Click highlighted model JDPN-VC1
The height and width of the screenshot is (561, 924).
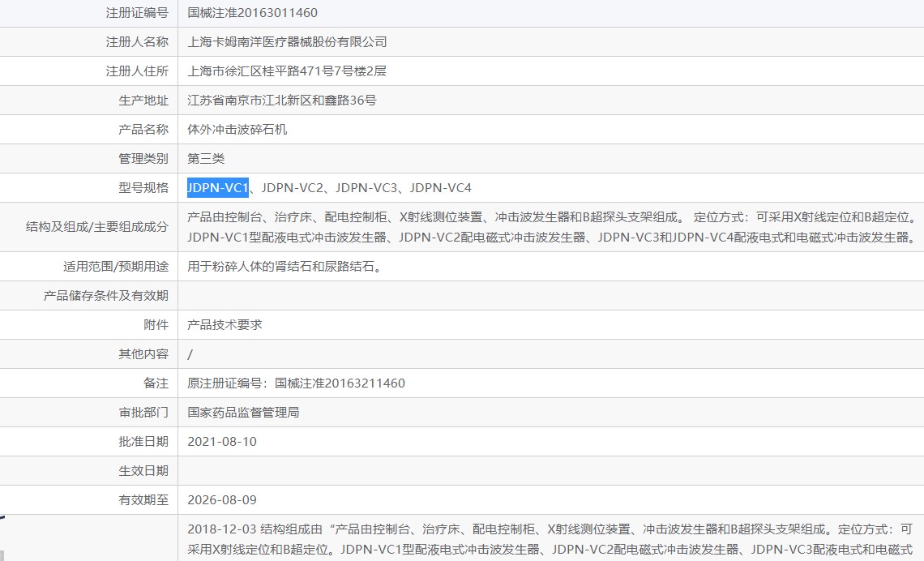click(217, 187)
